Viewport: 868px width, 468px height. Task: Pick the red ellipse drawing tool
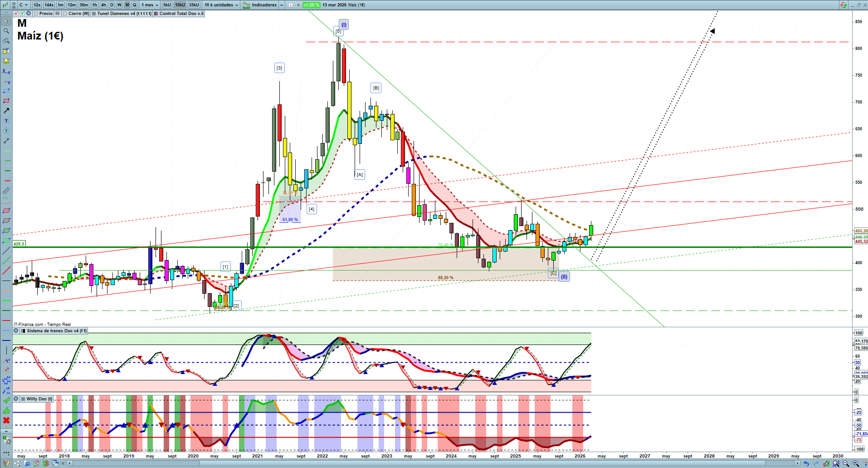pyautogui.click(x=6, y=211)
